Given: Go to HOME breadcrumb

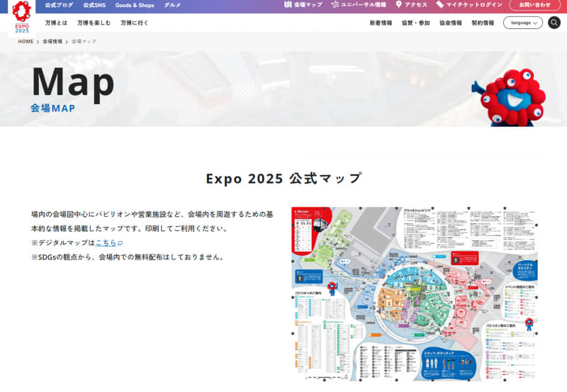Looking at the screenshot, I should tap(26, 42).
